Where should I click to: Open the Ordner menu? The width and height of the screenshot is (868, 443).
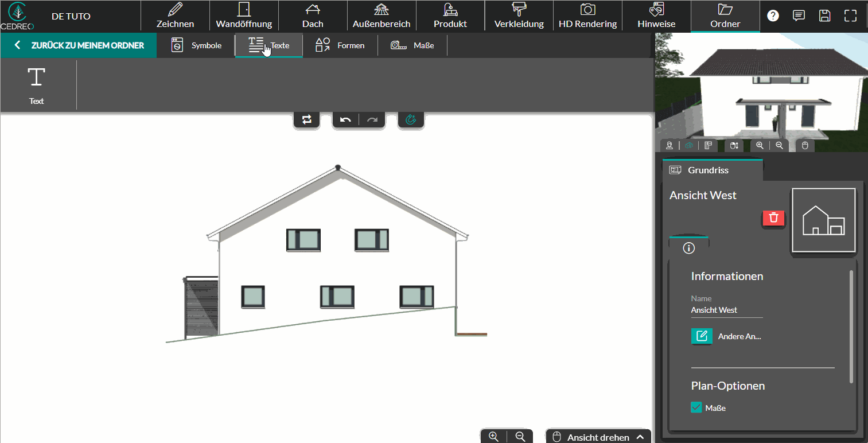(x=725, y=16)
